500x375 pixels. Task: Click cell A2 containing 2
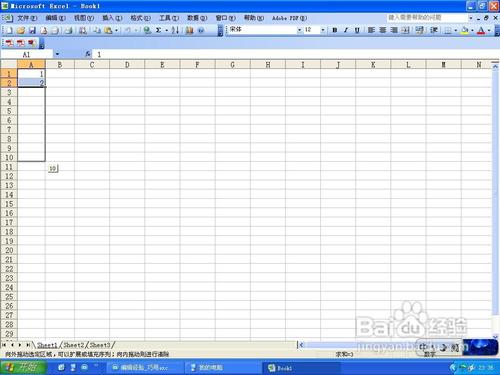(x=31, y=83)
